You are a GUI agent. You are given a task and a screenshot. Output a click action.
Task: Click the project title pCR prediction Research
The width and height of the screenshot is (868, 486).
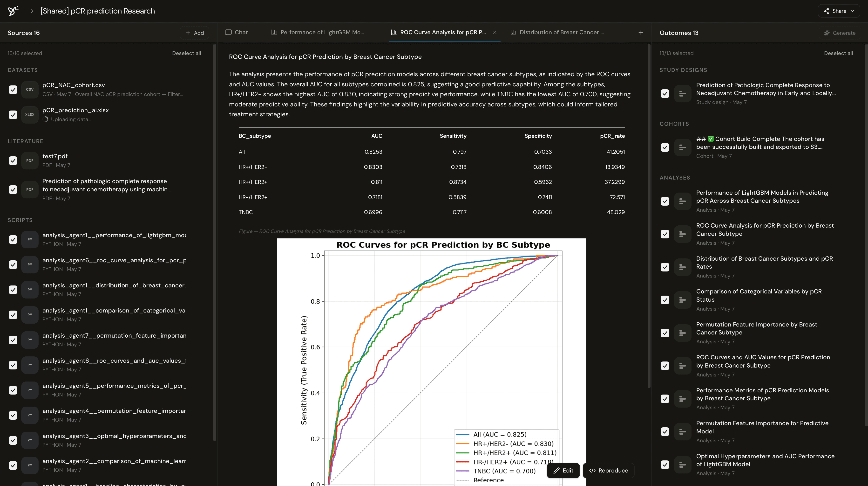(98, 11)
